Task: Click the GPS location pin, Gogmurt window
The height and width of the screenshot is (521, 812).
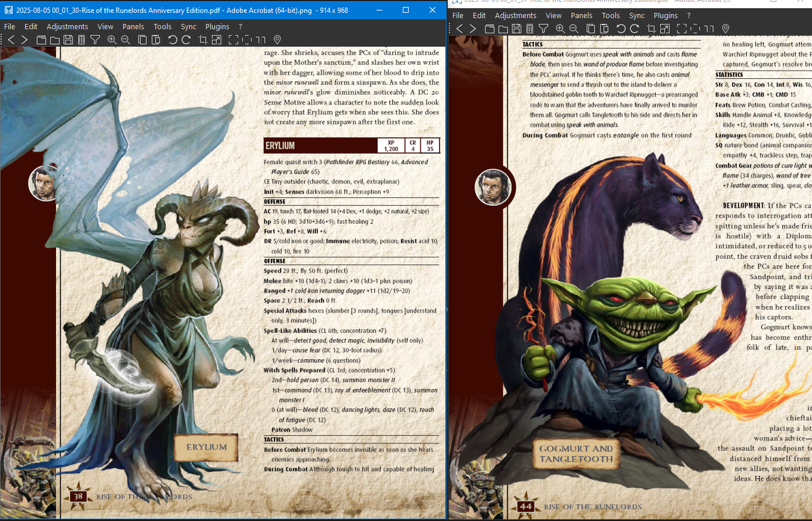Action: click(x=726, y=29)
